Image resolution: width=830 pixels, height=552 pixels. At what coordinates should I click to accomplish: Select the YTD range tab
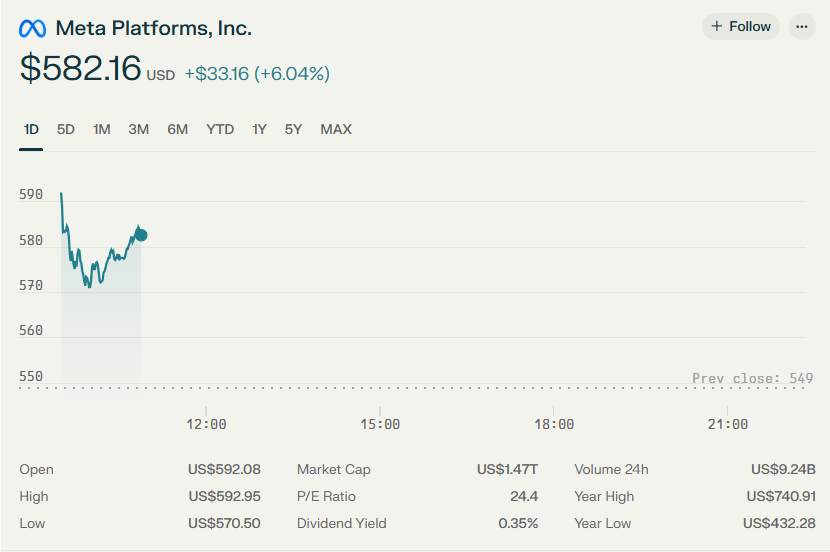pyautogui.click(x=220, y=129)
